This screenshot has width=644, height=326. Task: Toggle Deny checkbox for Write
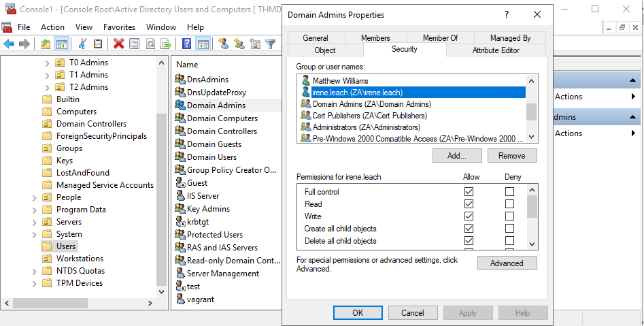(509, 216)
